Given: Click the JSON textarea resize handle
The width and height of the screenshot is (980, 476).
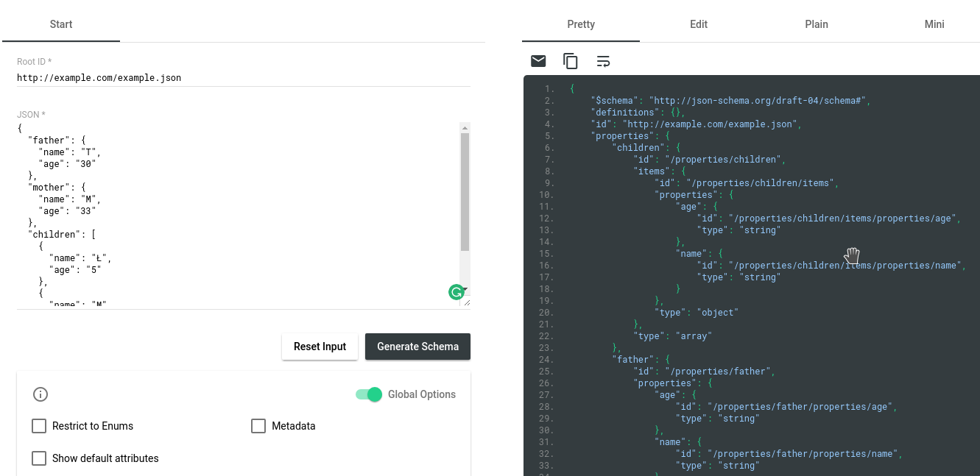Looking at the screenshot, I should (467, 302).
